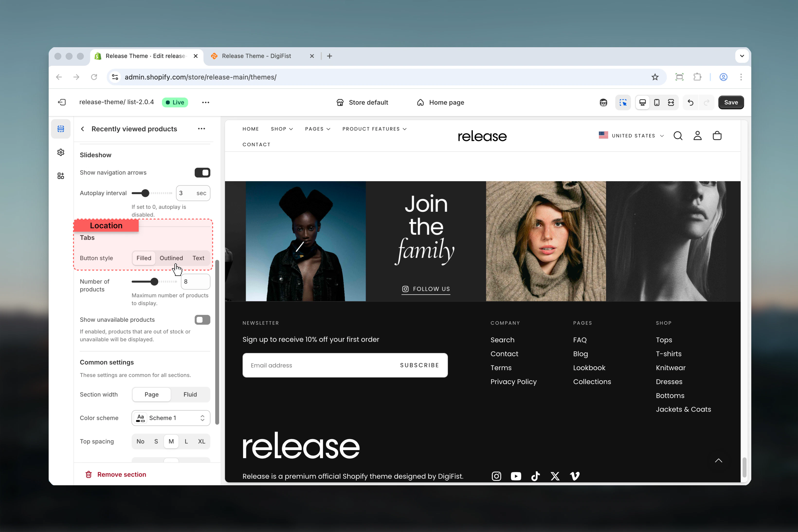Open the theme actions three-dot menu
Viewport: 798px width, 532px height.
coord(206,102)
